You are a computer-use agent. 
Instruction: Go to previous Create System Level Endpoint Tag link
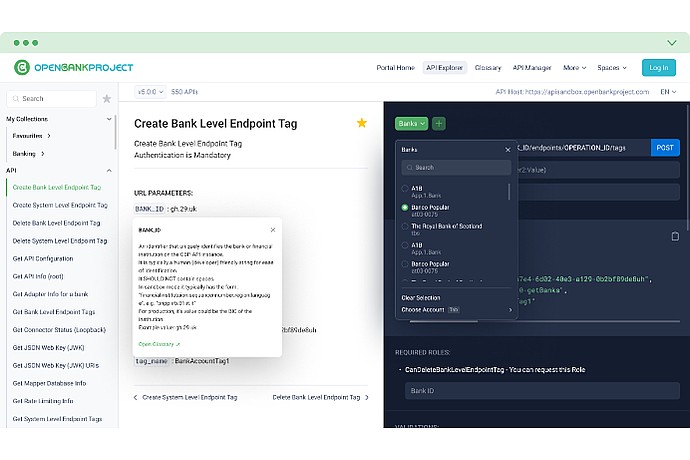point(190,397)
